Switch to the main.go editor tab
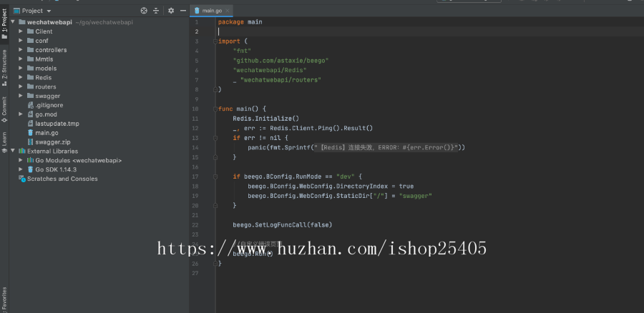This screenshot has width=644, height=313. tap(210, 11)
